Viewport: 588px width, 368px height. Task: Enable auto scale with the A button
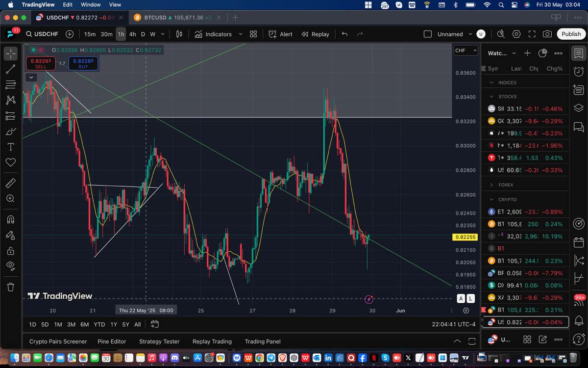tap(461, 298)
